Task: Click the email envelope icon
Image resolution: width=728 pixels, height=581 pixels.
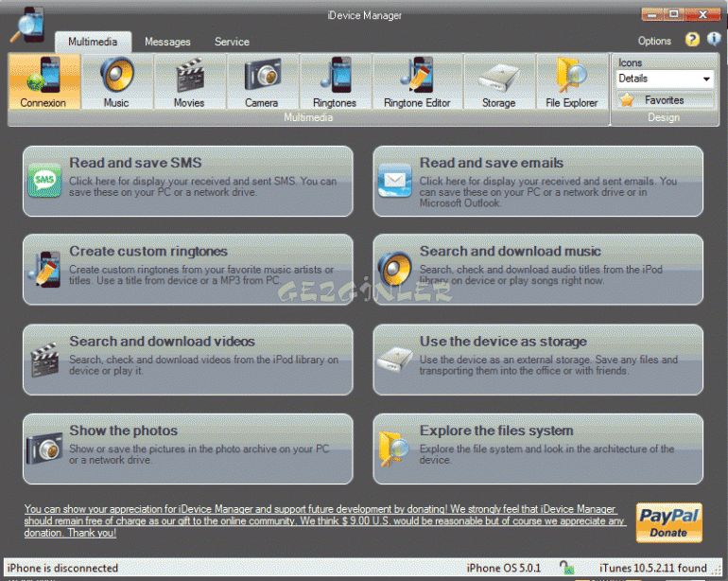Action: tap(394, 181)
